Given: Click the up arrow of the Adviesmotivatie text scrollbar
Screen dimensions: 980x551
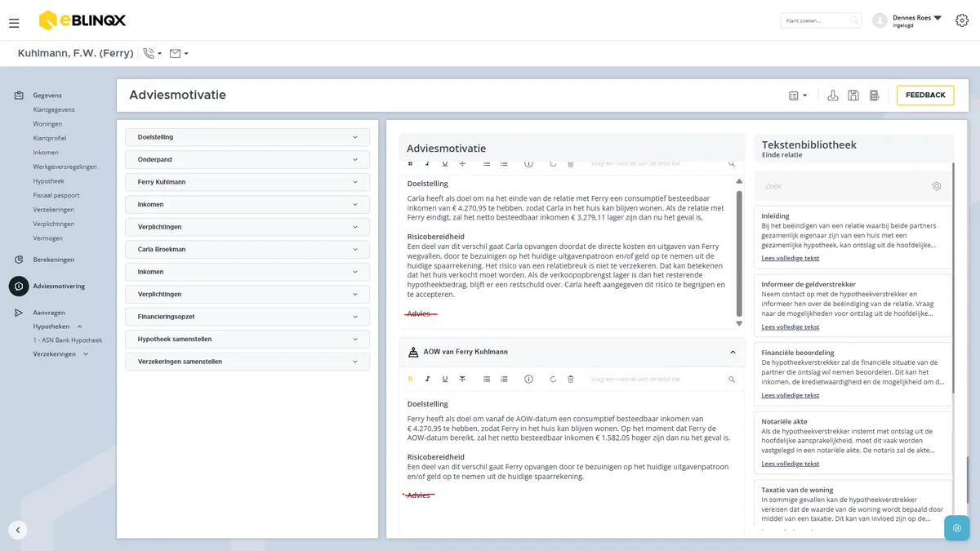Looking at the screenshot, I should point(739,181).
